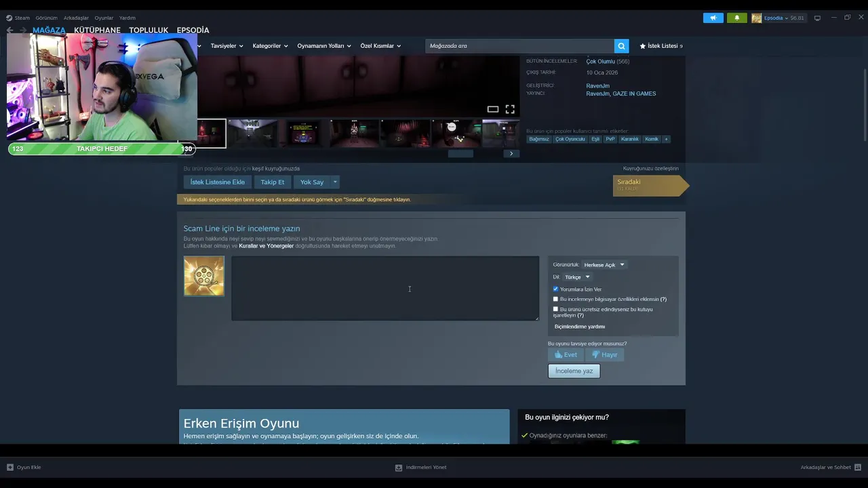Toggle theater mode on the media player
Viewport: 868px width, 488px height.
pyautogui.click(x=493, y=109)
